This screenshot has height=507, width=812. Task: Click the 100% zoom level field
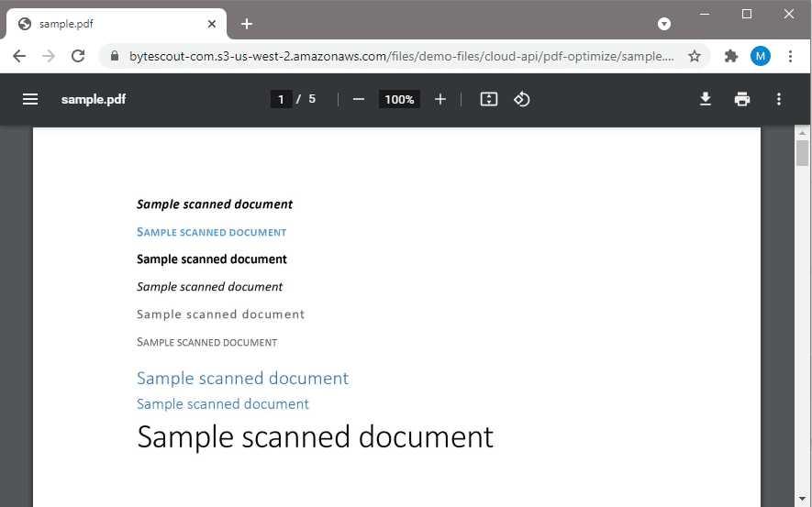399,99
